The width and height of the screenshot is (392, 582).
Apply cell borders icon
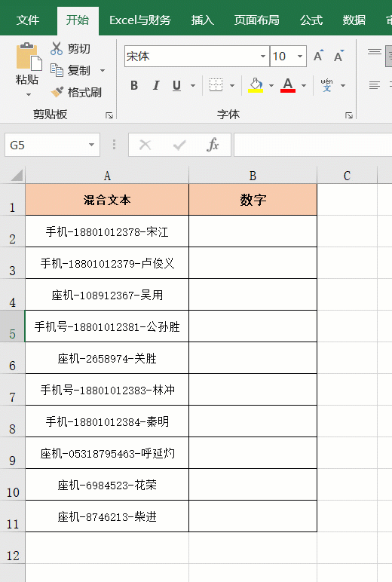coord(216,85)
